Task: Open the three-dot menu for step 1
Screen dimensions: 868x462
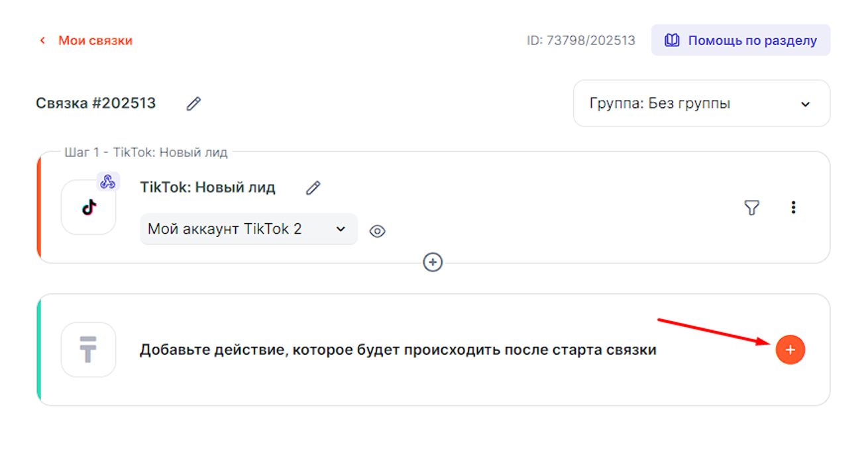Action: [x=793, y=208]
